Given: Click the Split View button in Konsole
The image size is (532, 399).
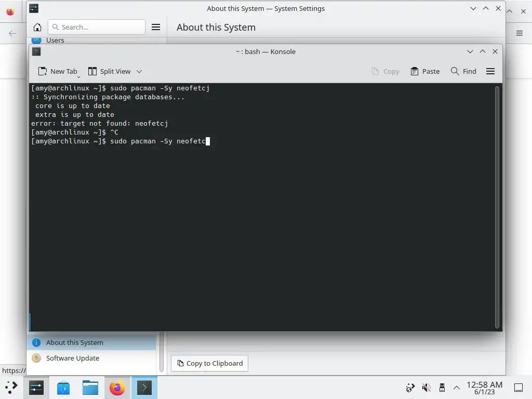Looking at the screenshot, I should [110, 71].
